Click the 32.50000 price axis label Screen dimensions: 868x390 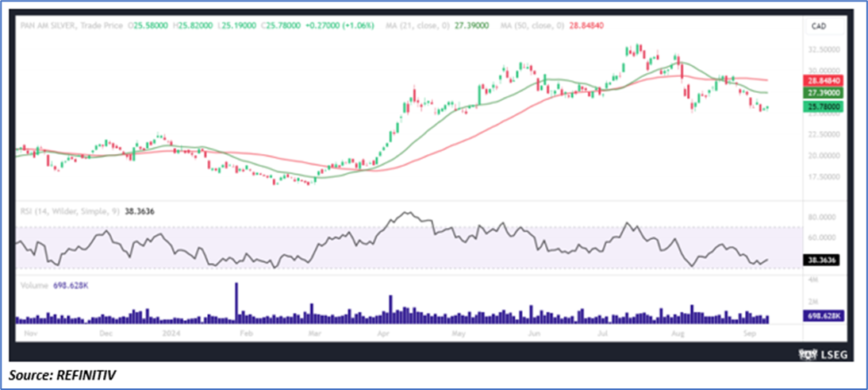[x=825, y=49]
